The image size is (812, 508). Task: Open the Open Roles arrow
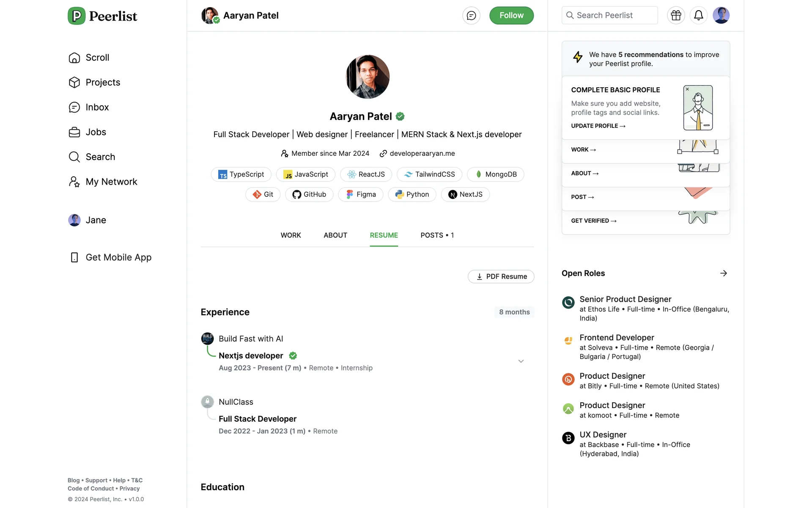tap(724, 273)
